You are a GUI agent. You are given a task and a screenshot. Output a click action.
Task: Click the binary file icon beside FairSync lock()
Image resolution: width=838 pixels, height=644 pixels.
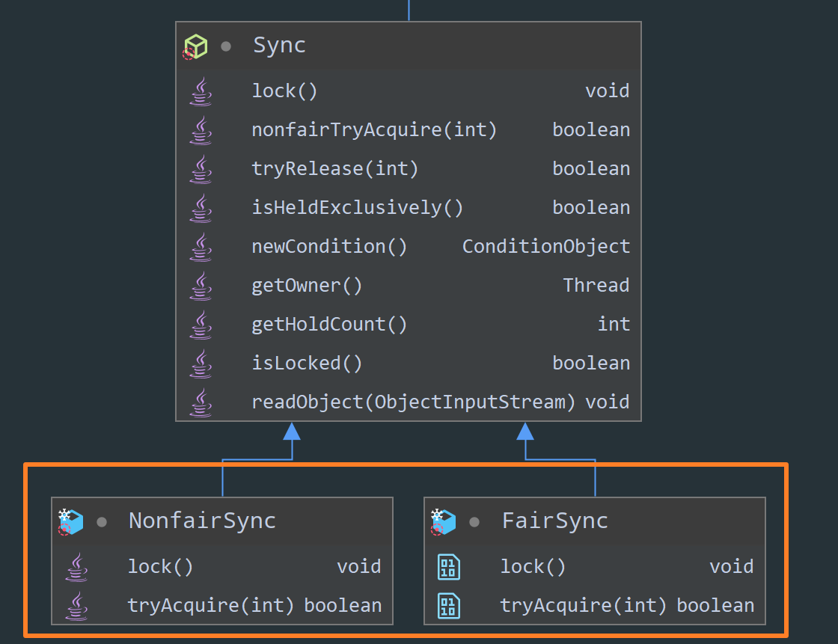[x=449, y=567]
